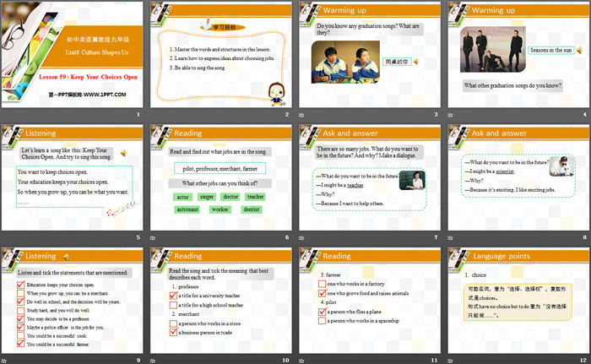Screen dimensions: 591x364
Task: Click the green 'astronaut' job label
Action: click(x=187, y=209)
